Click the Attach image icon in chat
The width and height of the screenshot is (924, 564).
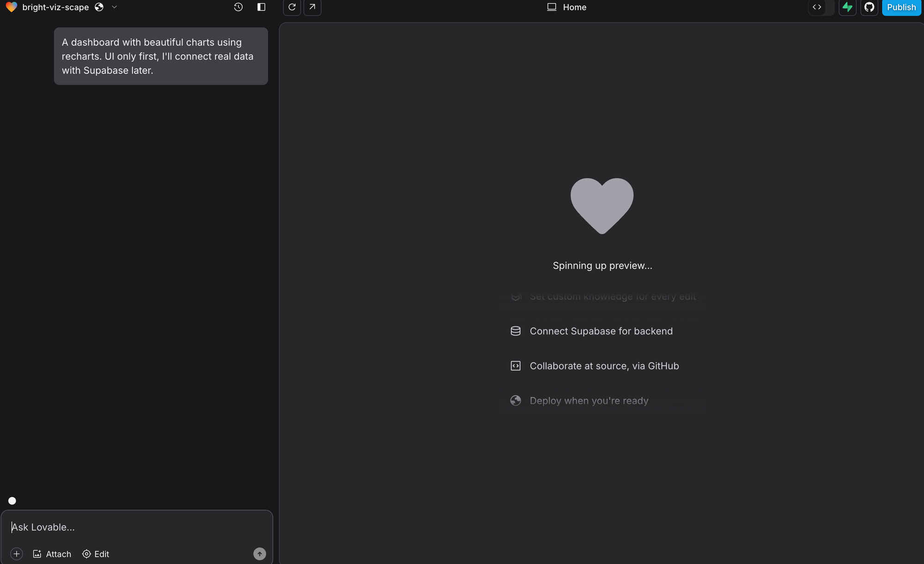pyautogui.click(x=37, y=554)
